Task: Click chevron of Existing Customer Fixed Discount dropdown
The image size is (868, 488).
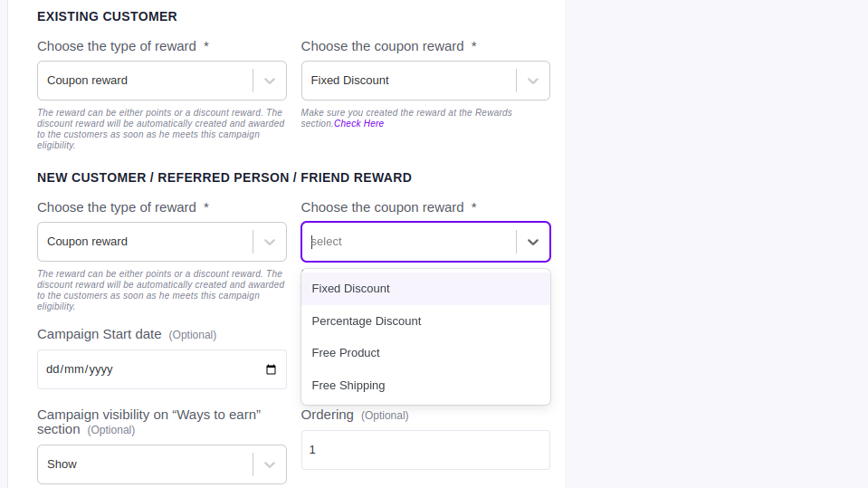Action: 533,81
